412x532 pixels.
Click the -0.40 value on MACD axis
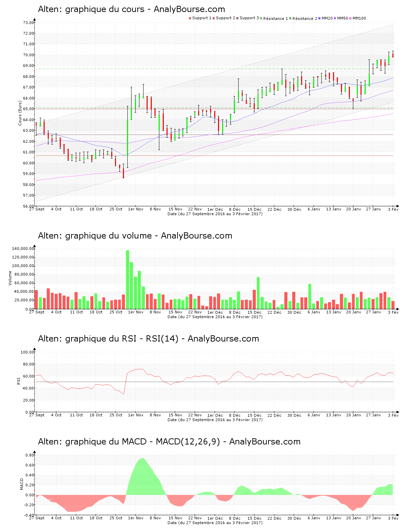coord(29,515)
